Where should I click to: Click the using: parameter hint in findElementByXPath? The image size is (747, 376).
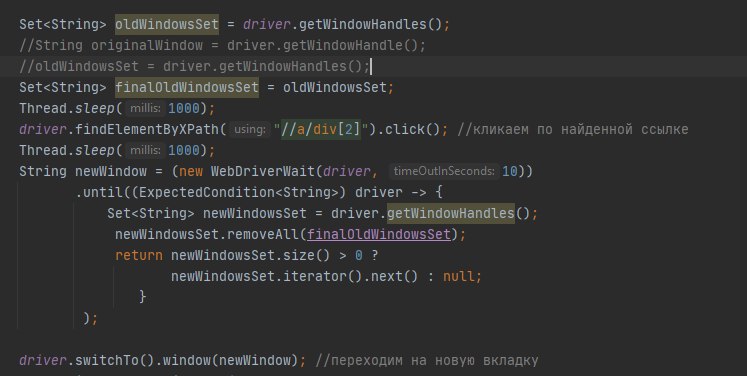tap(249, 129)
